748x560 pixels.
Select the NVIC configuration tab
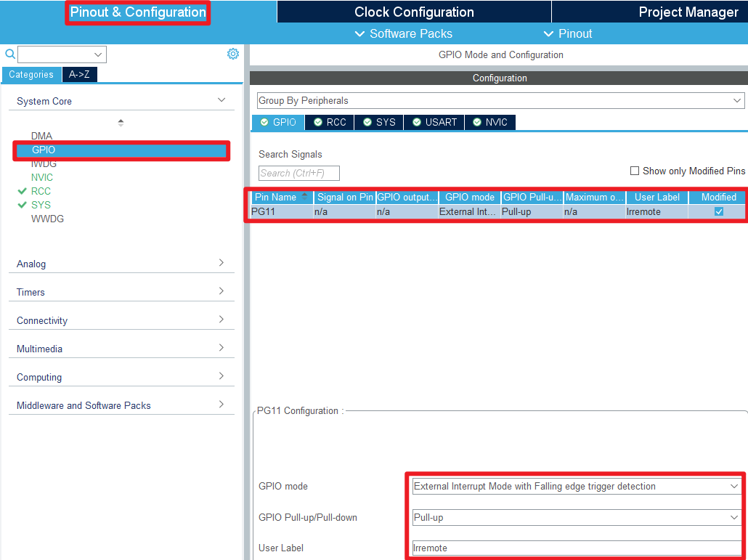[x=490, y=122]
